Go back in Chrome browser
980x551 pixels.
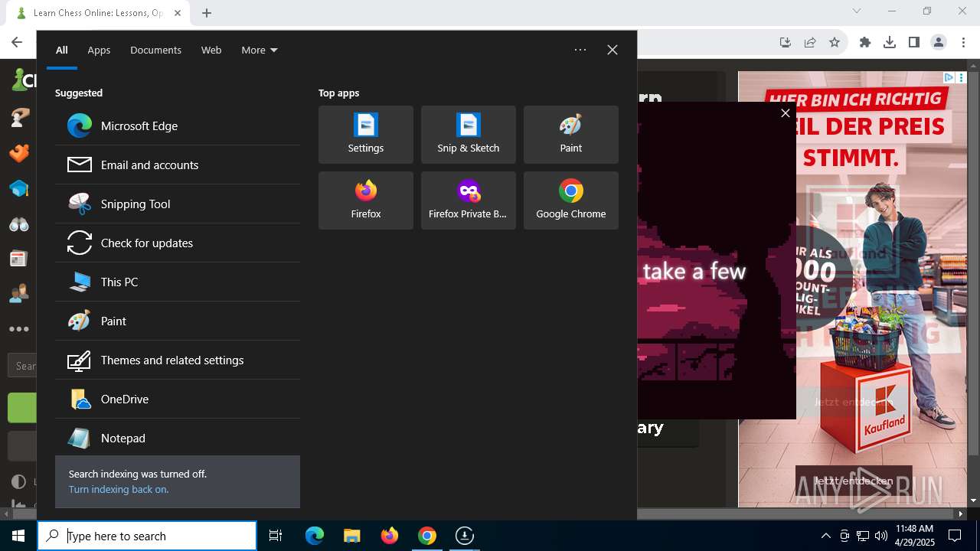[17, 43]
